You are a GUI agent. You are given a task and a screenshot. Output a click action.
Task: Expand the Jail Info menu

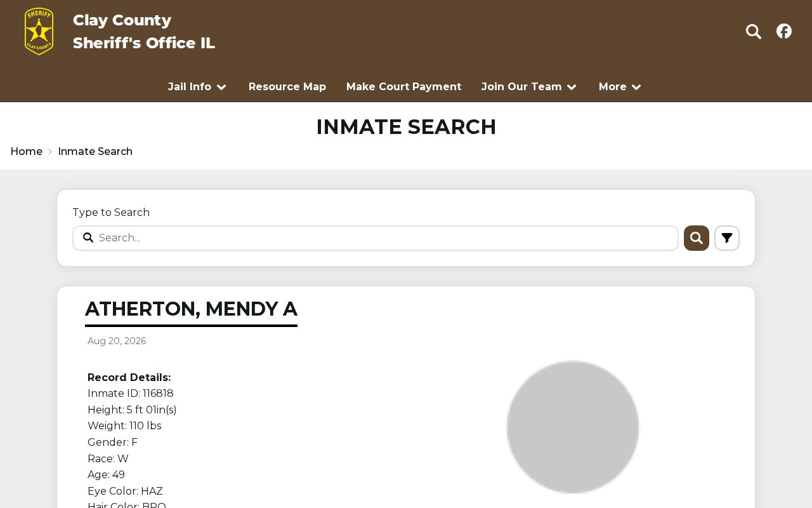click(x=197, y=87)
